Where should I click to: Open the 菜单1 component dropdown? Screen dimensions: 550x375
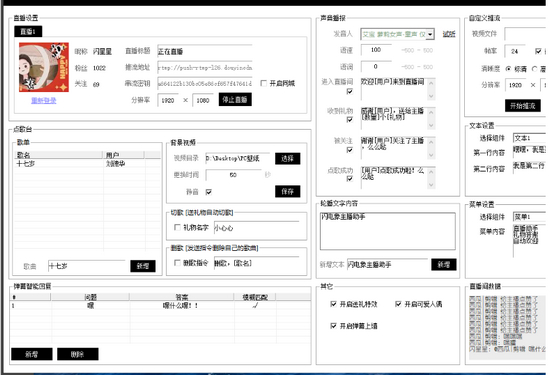(x=530, y=217)
